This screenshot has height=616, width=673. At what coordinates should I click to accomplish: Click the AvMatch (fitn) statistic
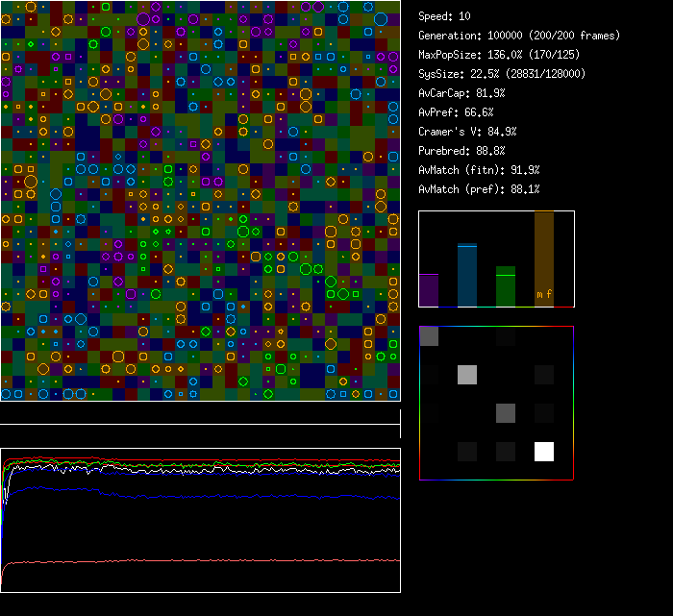click(480, 170)
